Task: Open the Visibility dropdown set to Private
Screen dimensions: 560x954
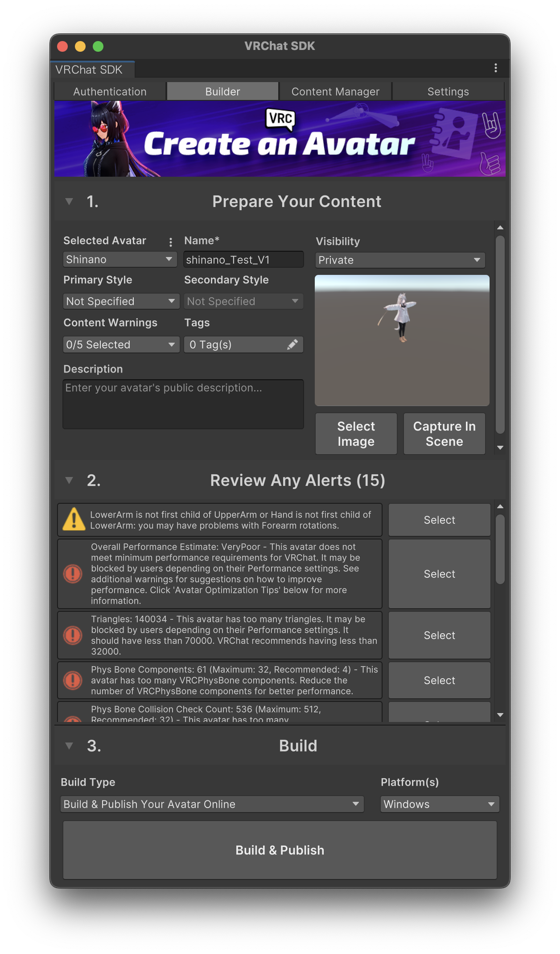Action: point(400,260)
